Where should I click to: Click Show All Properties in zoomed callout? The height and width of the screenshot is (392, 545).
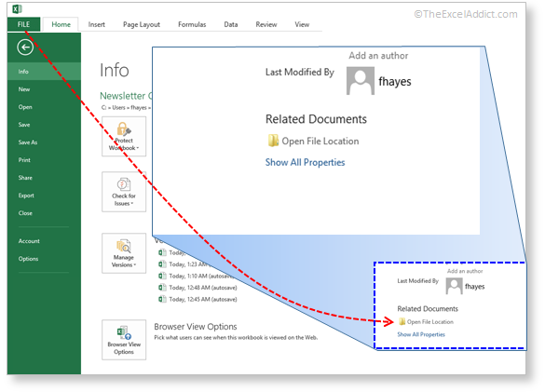coord(306,162)
